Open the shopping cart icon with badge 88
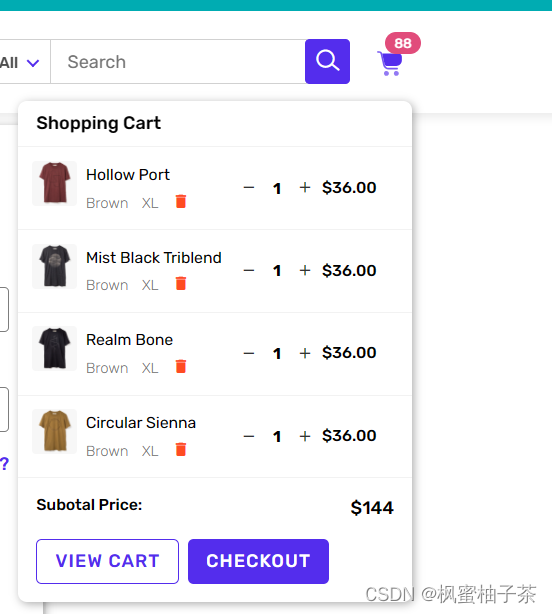 390,63
